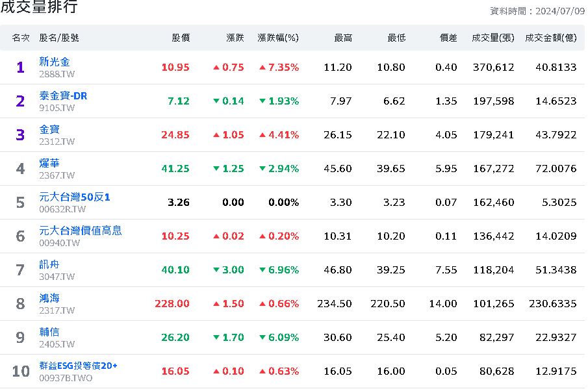This screenshot has width=588, height=389.
Task: Select stock code 00937B.TWO
Action: (x=66, y=378)
